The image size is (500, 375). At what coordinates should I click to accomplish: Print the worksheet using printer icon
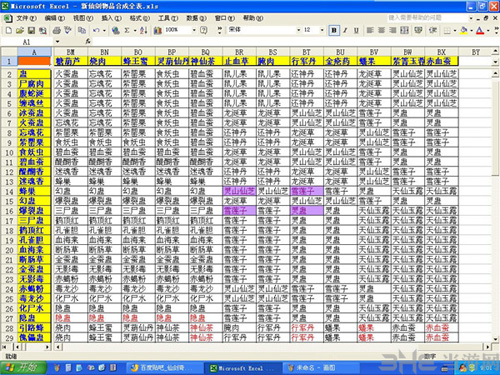click(x=57, y=30)
